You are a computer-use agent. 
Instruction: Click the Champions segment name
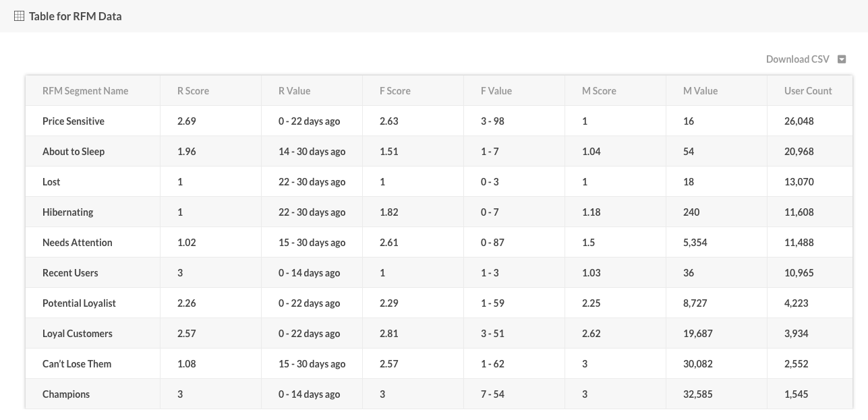coord(65,394)
